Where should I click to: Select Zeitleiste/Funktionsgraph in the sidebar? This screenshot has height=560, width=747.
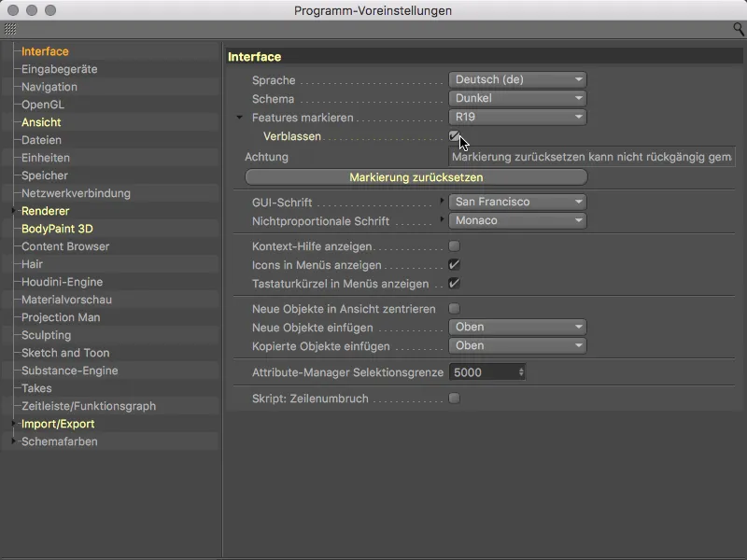89,406
